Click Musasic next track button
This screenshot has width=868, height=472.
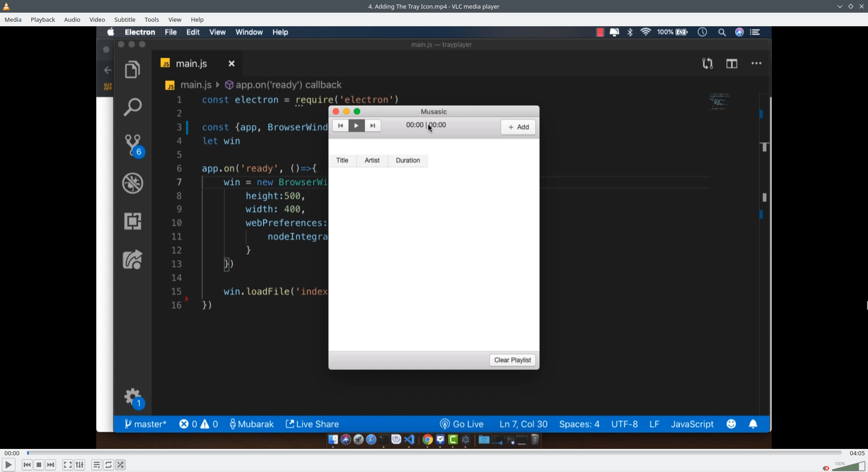(x=373, y=126)
